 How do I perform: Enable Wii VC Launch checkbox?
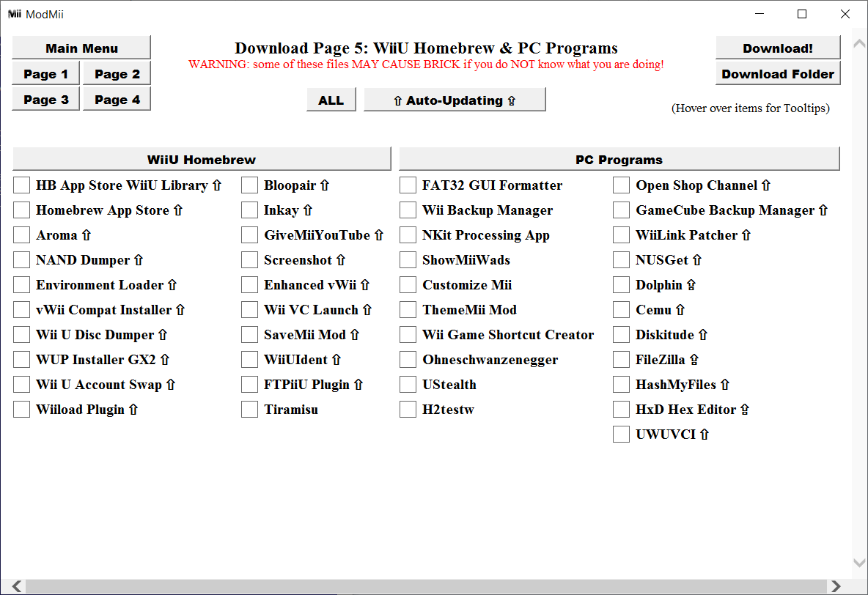pos(250,310)
